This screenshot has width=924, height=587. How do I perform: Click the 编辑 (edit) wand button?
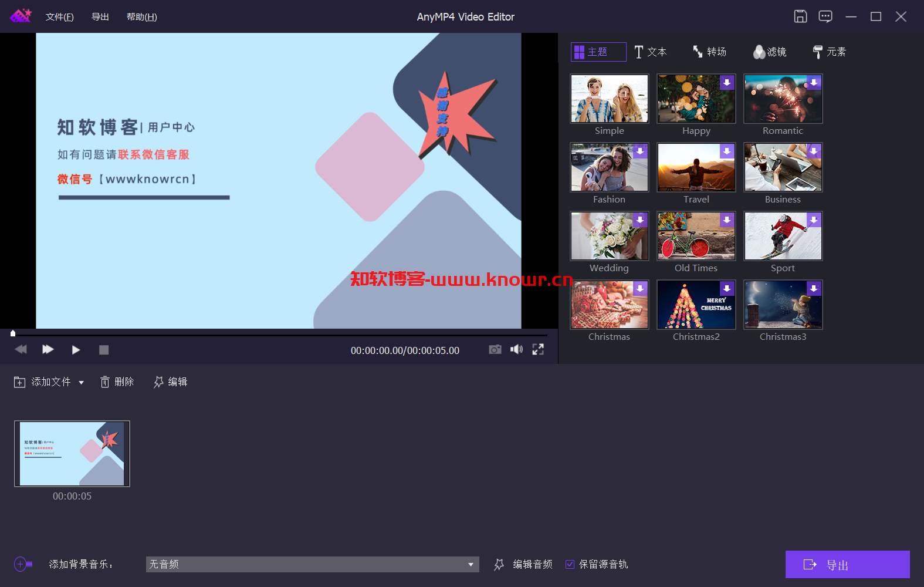click(171, 382)
